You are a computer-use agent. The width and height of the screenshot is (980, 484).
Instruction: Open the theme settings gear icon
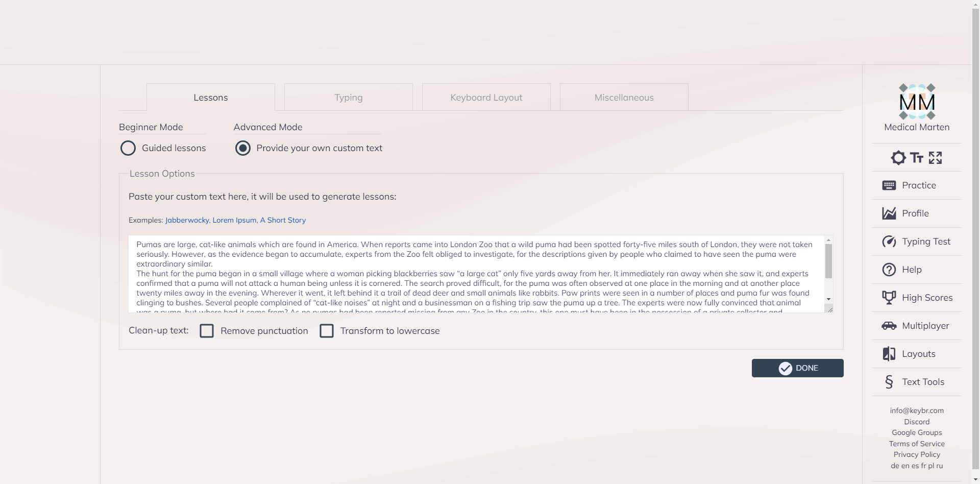898,158
